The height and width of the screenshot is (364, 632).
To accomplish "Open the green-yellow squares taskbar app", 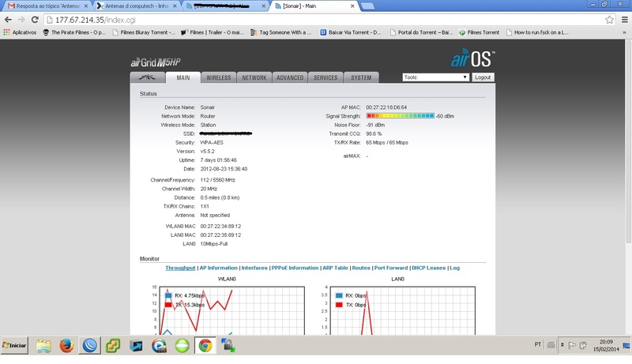I will coord(113,346).
